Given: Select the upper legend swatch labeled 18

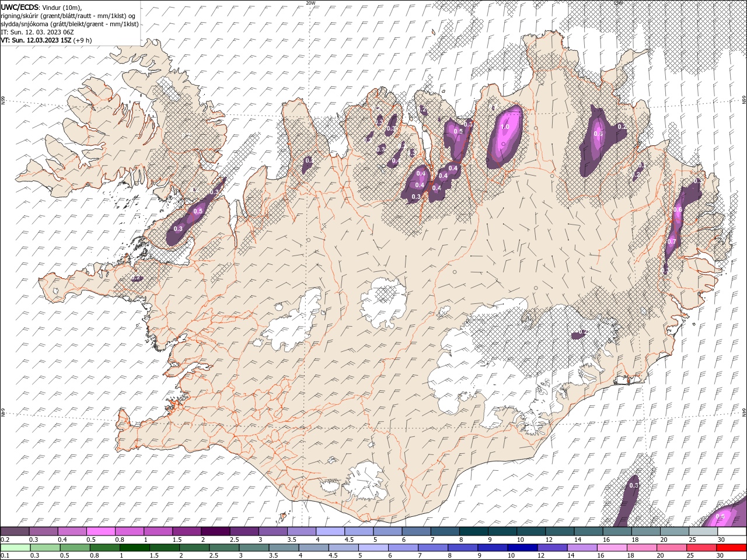Looking at the screenshot, I should pyautogui.click(x=645, y=531).
